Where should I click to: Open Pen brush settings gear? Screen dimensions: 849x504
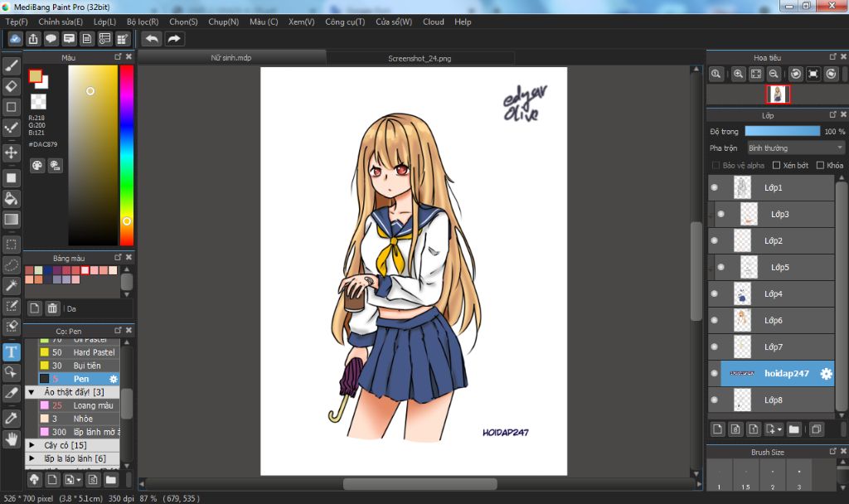[113, 379]
